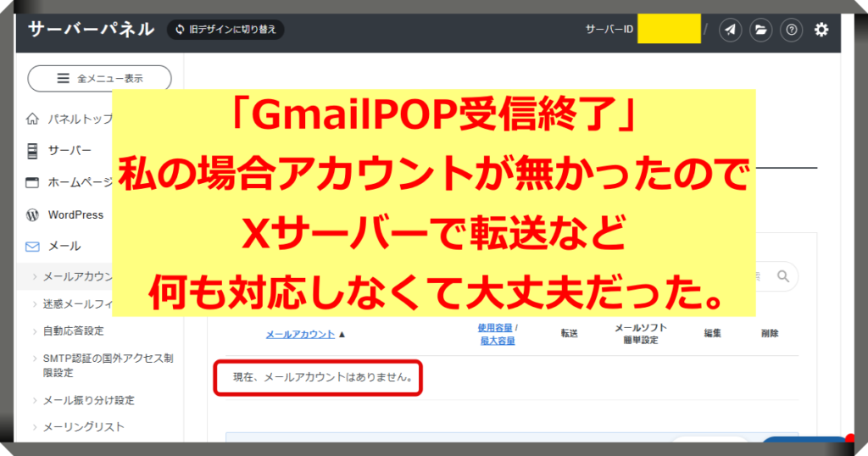Open the WordPress menu item
This screenshot has width=868, height=456.
click(75, 214)
